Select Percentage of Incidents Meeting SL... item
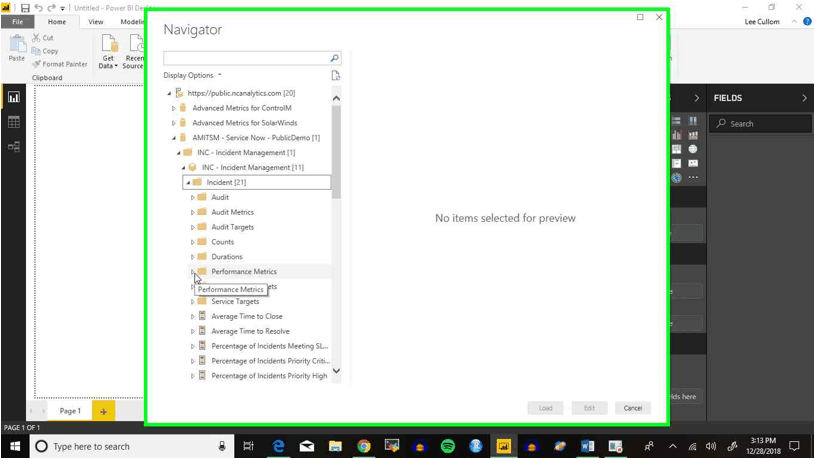This screenshot has width=815, height=459. pyautogui.click(x=269, y=346)
